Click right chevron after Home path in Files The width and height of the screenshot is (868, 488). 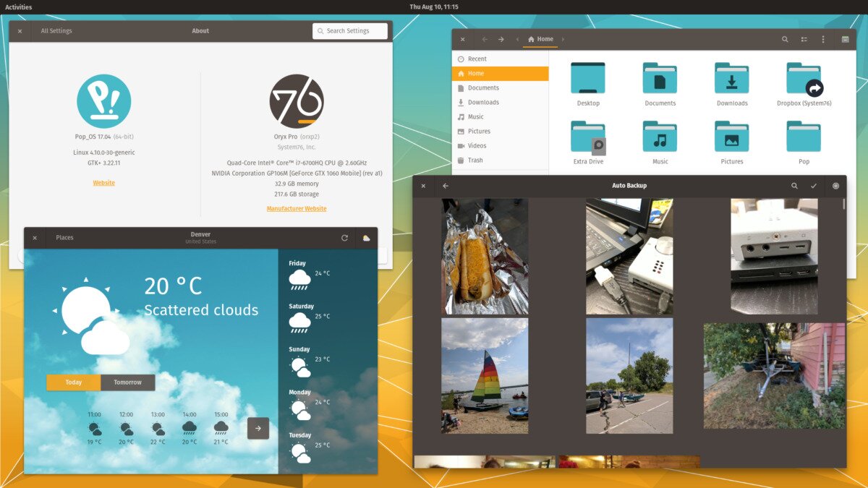pyautogui.click(x=563, y=39)
